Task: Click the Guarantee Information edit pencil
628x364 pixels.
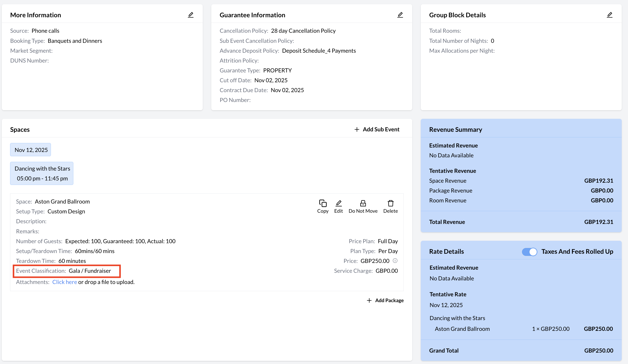Action: coord(400,15)
